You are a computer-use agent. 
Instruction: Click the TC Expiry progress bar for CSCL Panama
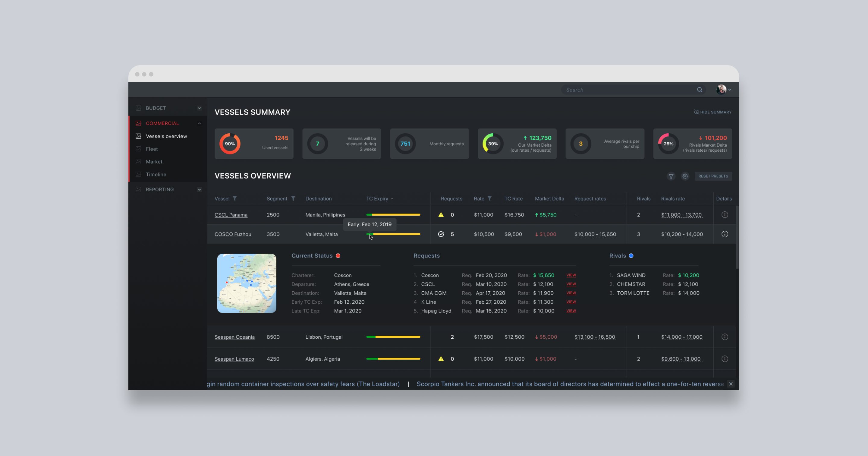coord(393,214)
